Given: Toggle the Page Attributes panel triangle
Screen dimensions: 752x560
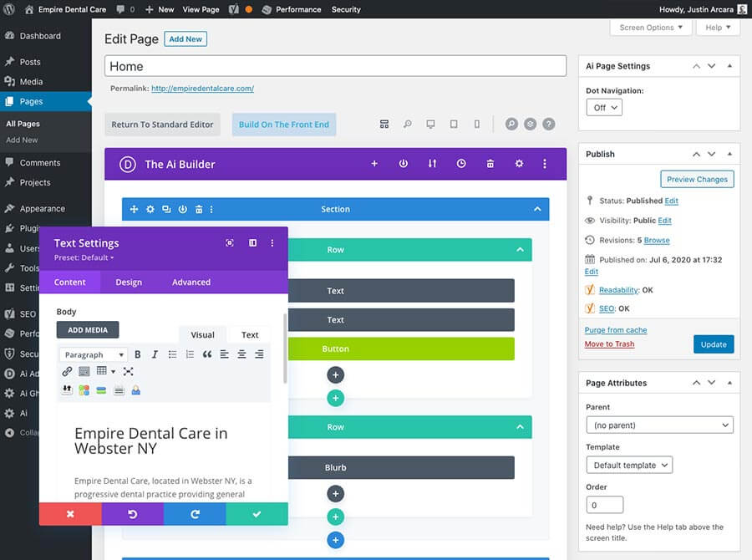Looking at the screenshot, I should coord(729,383).
